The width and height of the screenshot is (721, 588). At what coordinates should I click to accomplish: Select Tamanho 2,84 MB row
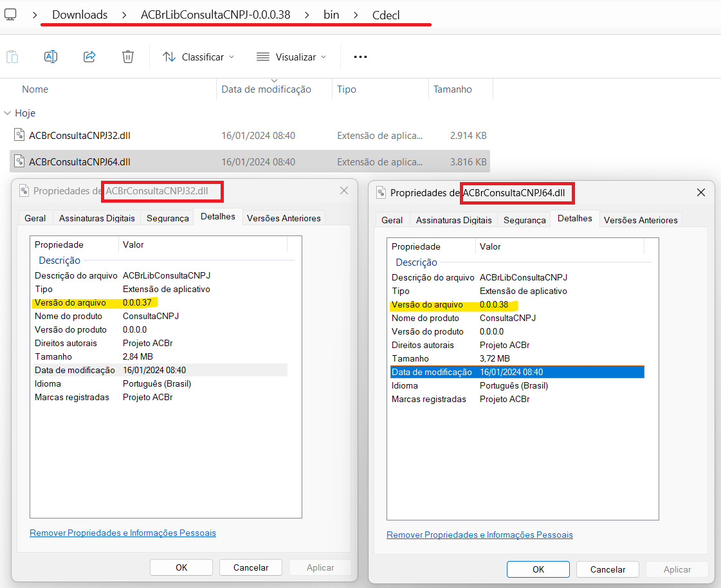click(x=161, y=356)
